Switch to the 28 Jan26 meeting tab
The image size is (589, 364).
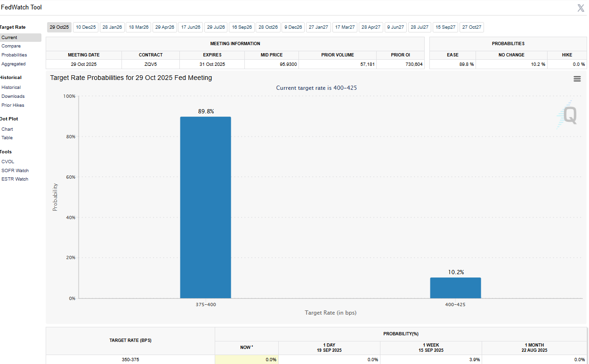point(112,27)
